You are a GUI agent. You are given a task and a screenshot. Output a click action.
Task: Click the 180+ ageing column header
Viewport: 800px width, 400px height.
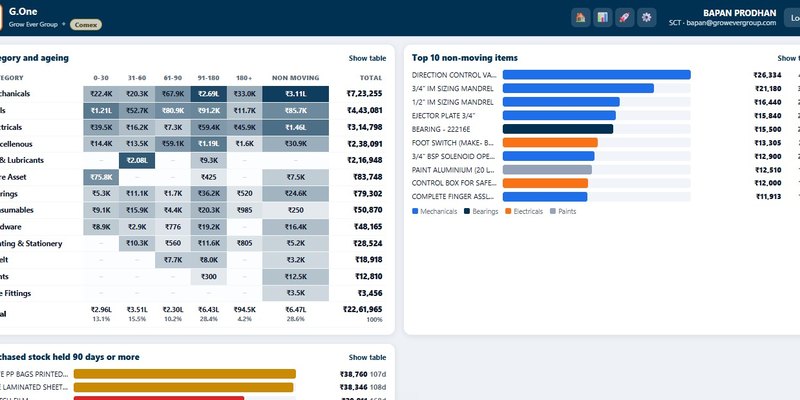(x=244, y=78)
